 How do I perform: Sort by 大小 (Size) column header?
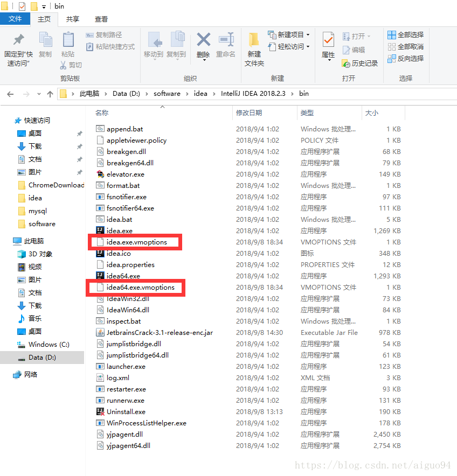(x=372, y=113)
